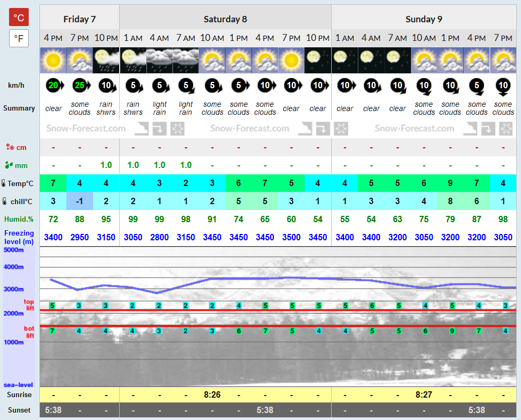This screenshot has height=420, width=521.
Task: Click Saturday 4 AM freezing level 2800
Action: click(159, 237)
